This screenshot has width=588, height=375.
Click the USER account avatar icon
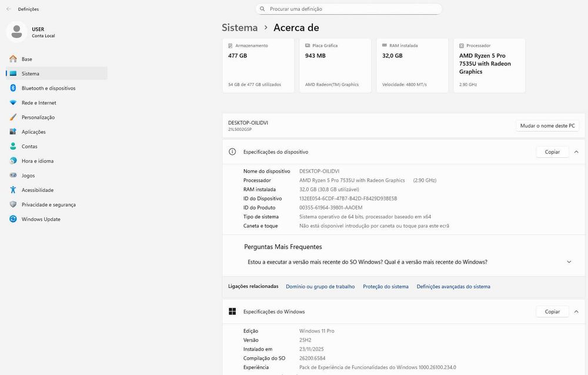16,32
